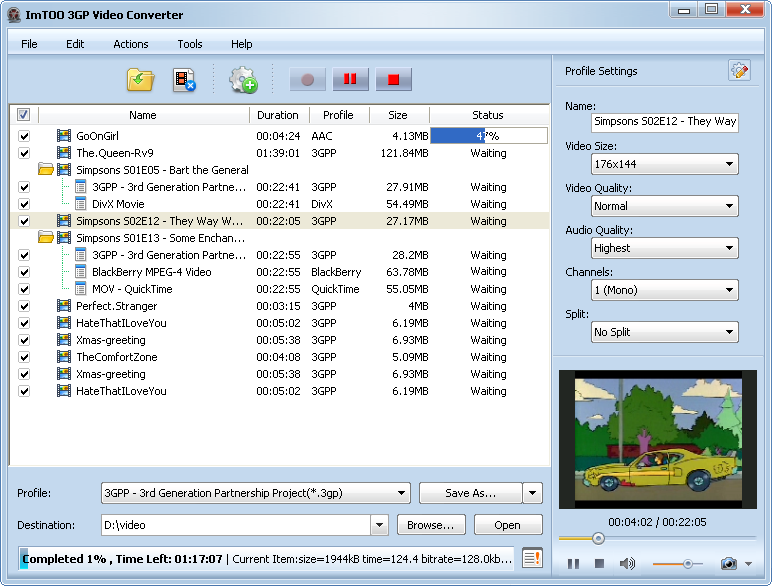Click the Simpsons video preview thumbnail

pos(657,439)
